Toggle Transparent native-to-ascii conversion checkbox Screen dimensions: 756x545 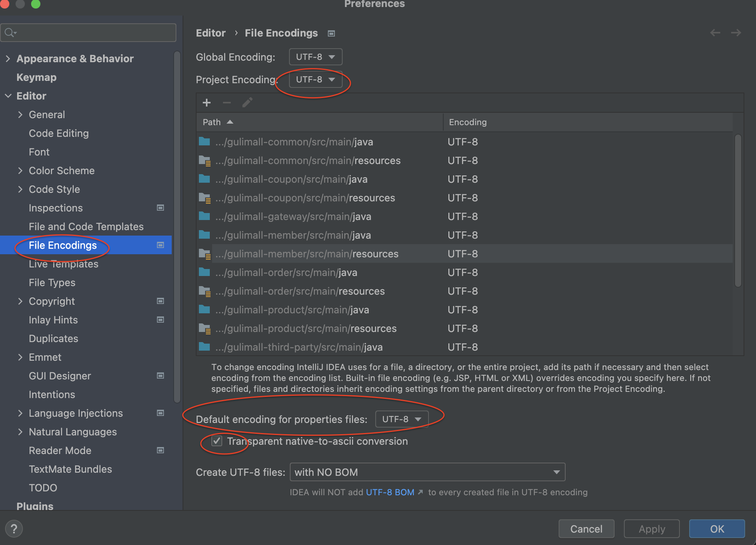click(x=217, y=441)
